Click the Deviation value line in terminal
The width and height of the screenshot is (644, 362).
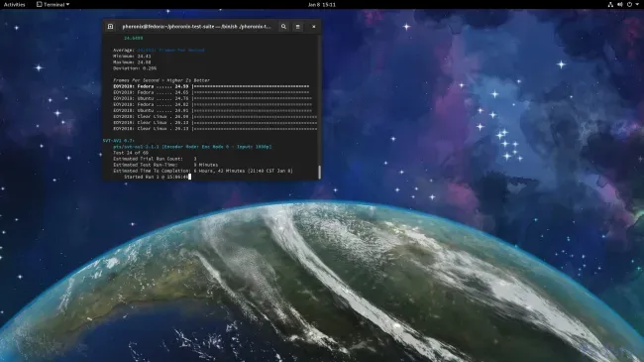[x=135, y=68]
